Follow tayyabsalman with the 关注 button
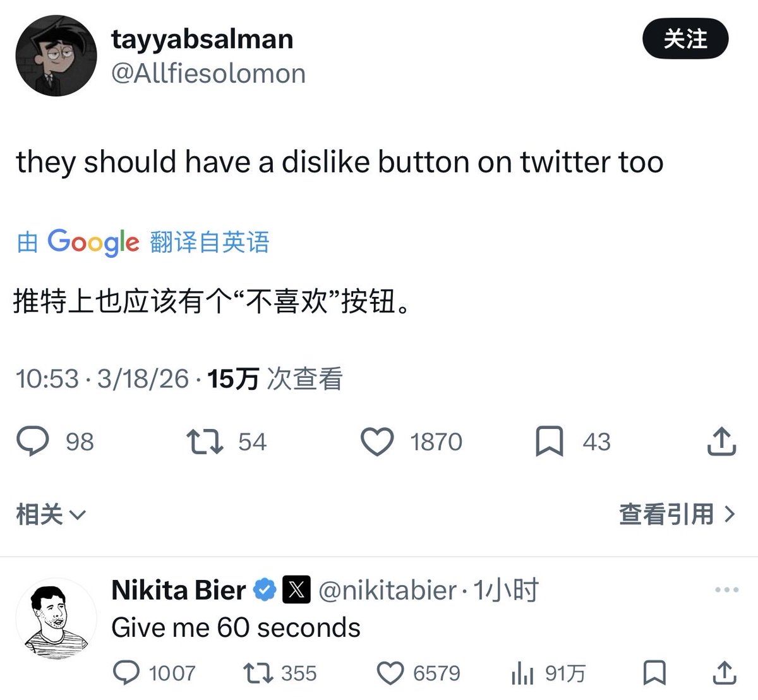This screenshot has width=758, height=700. click(685, 39)
